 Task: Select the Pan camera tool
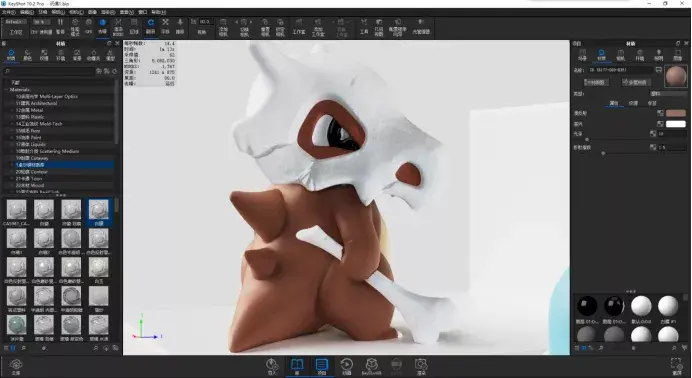click(x=165, y=26)
